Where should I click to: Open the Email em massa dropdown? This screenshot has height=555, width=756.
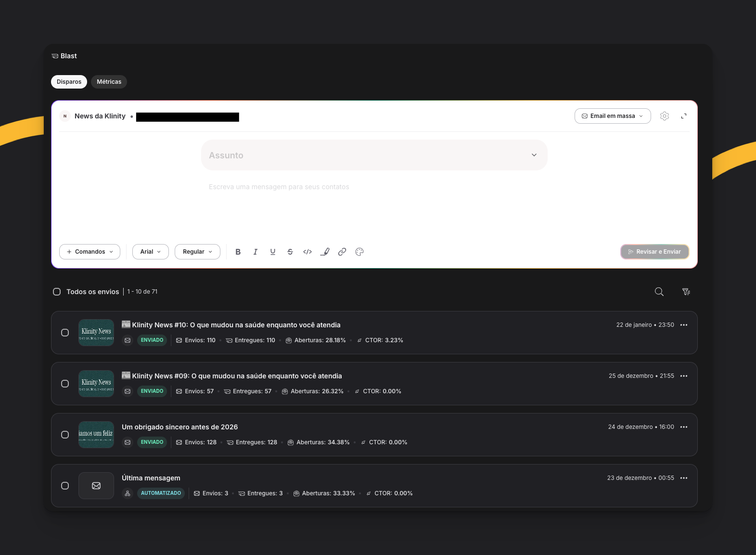point(613,116)
